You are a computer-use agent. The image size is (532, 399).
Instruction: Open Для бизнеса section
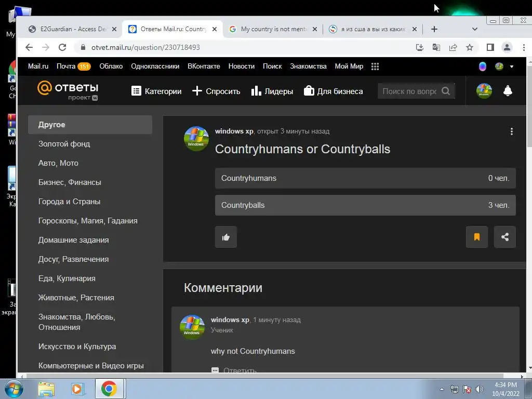[x=333, y=91]
